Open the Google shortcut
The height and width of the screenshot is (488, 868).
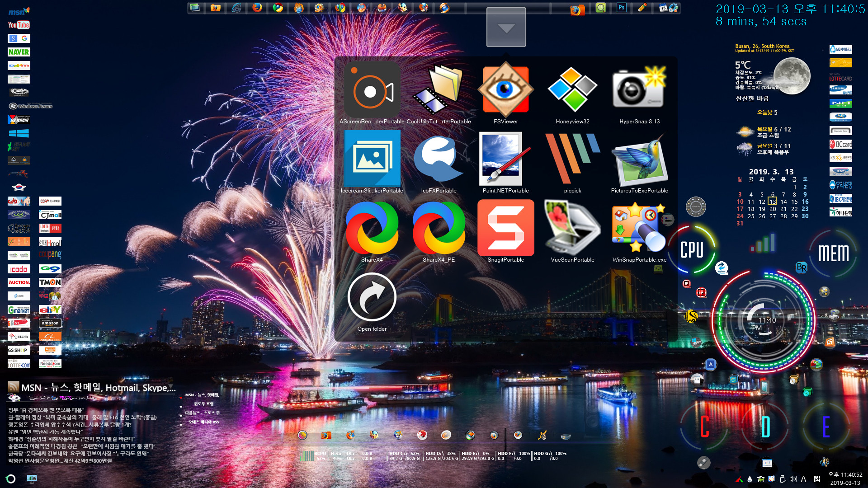19,38
